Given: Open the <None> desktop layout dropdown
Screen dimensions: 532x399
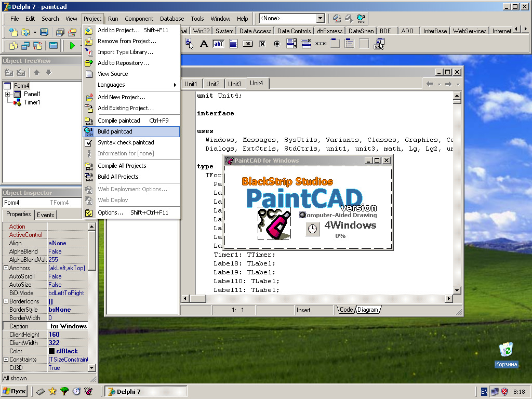Looking at the screenshot, I should pos(320,19).
